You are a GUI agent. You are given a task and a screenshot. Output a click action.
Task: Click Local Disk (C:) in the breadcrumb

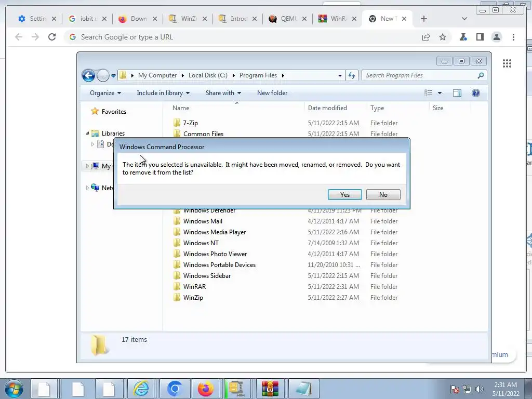pos(208,75)
